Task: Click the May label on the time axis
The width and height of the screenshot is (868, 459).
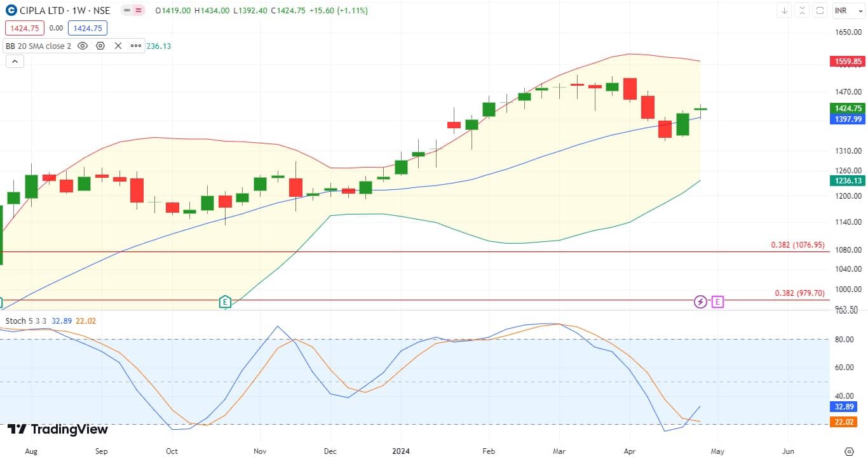Action: (717, 451)
